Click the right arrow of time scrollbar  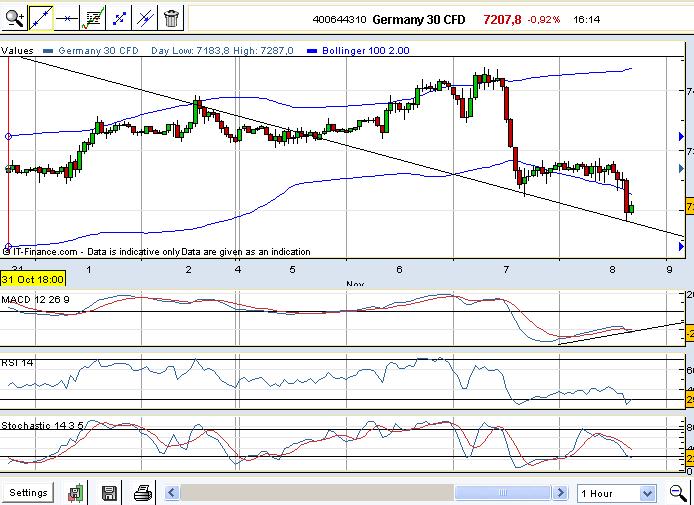pyautogui.click(x=560, y=492)
